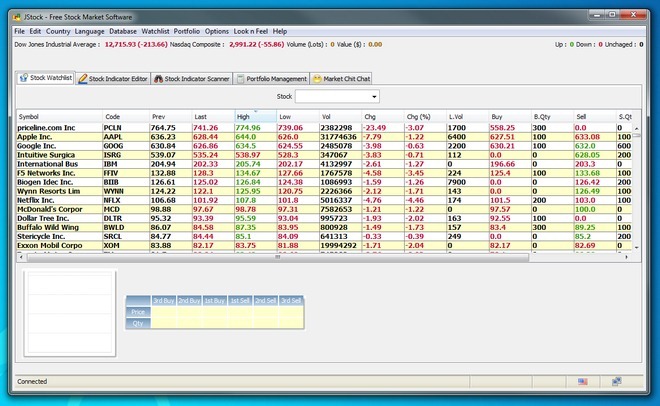Screen dimensions: 660x406
Task: Click the notepad icon of Portfolio Management
Action: click(x=240, y=79)
